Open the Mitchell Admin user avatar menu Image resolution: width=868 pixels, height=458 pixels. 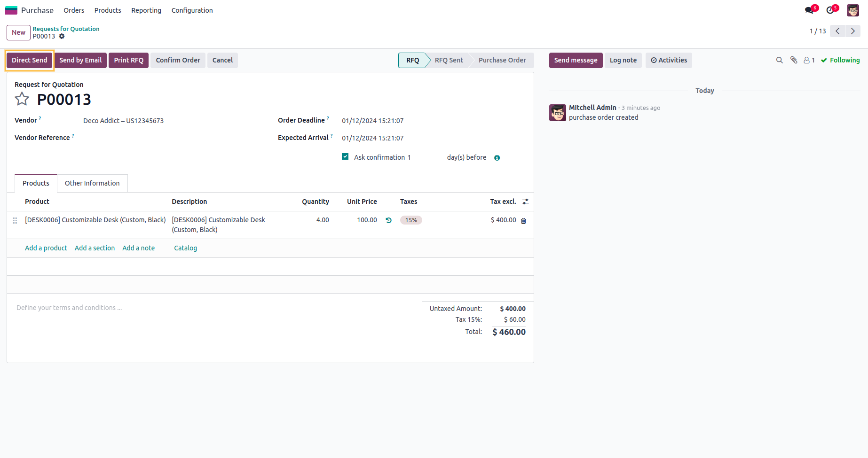(x=853, y=10)
